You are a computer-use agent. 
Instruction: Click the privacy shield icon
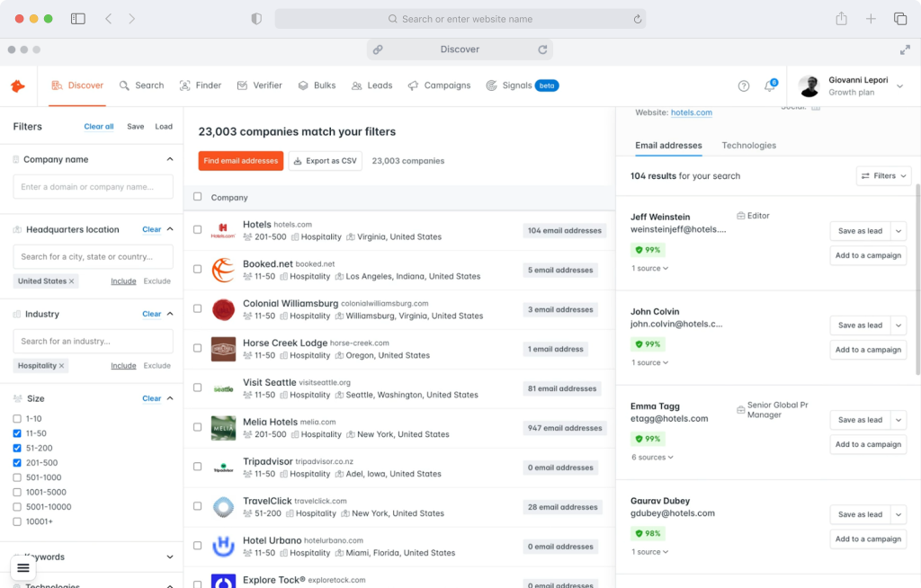[x=256, y=19]
